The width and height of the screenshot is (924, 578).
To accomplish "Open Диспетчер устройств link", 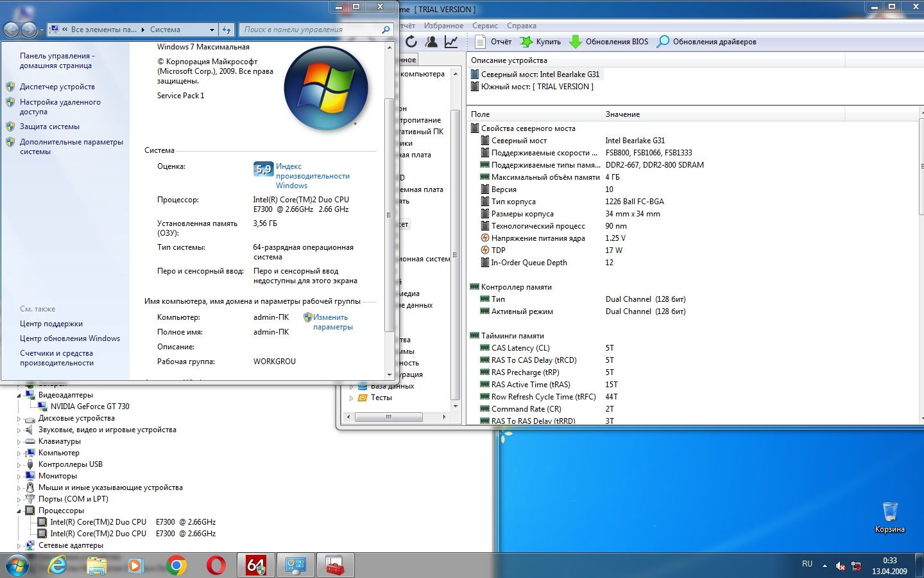I will click(57, 87).
